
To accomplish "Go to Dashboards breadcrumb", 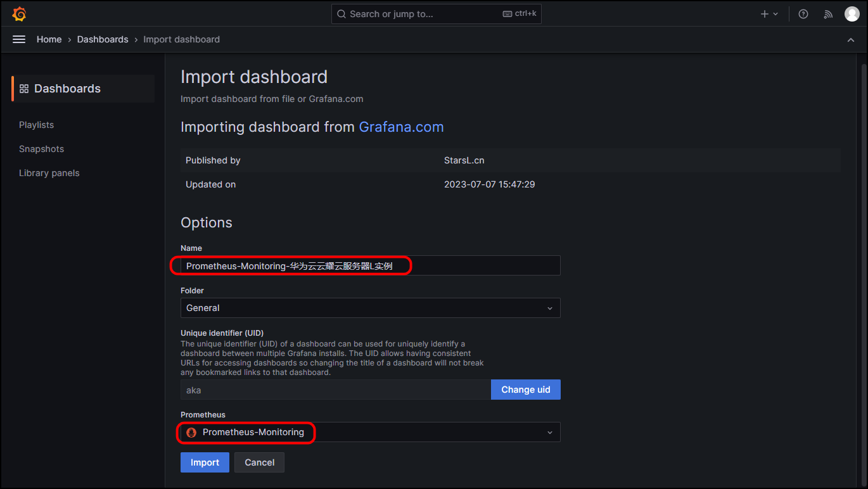I will [103, 39].
